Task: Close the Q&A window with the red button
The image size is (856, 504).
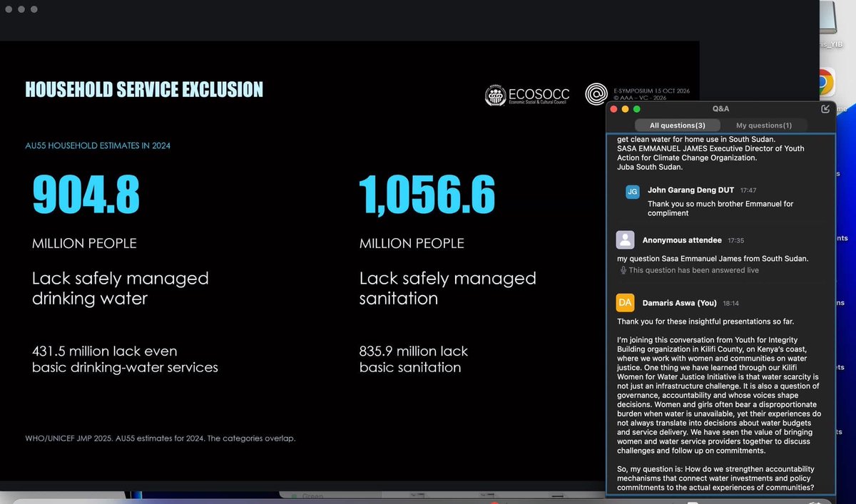Action: point(613,109)
